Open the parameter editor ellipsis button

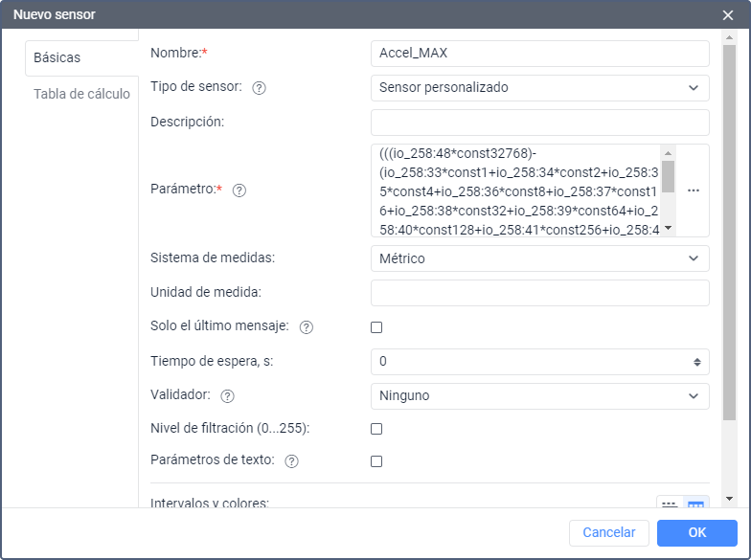pyautogui.click(x=694, y=190)
